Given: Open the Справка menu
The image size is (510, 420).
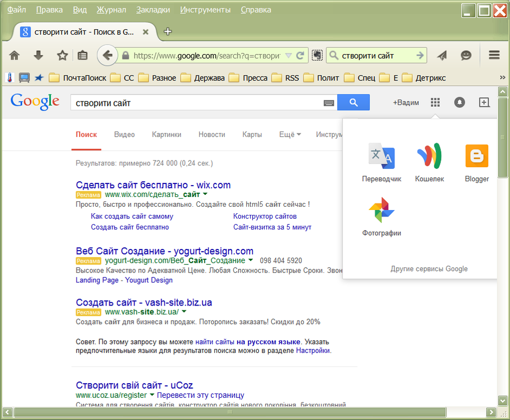Looking at the screenshot, I should click(256, 10).
